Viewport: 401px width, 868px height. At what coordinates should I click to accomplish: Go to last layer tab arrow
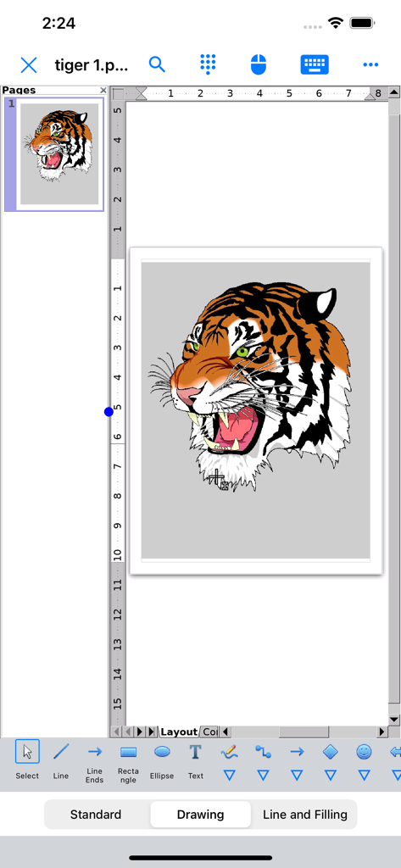(151, 732)
